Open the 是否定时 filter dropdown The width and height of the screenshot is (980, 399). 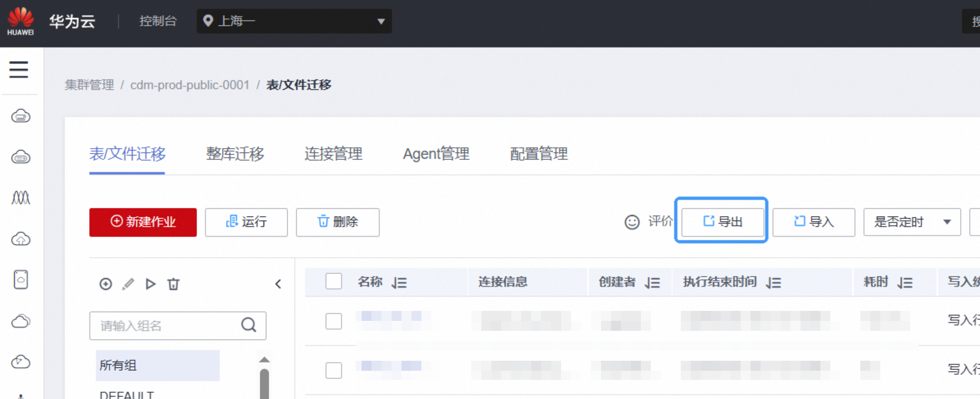click(912, 222)
